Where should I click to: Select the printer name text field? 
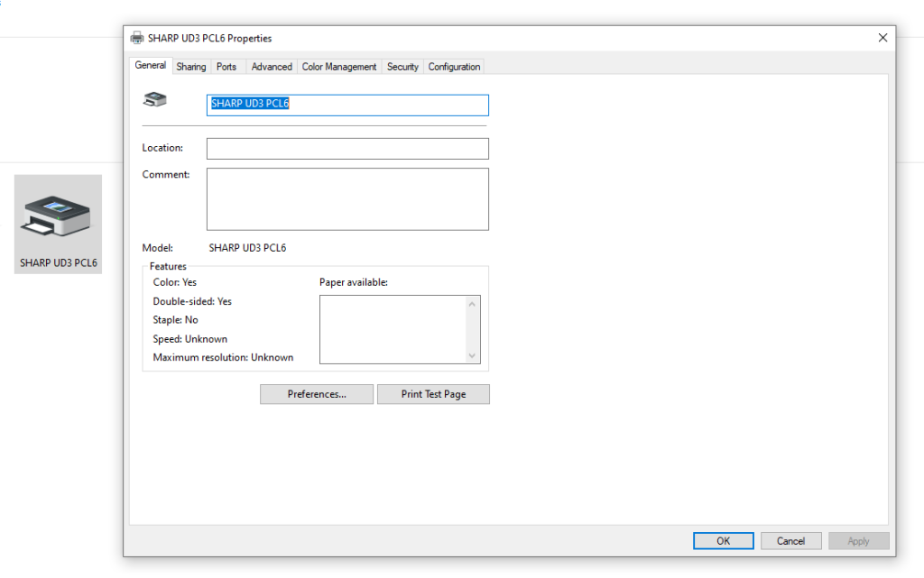point(347,105)
